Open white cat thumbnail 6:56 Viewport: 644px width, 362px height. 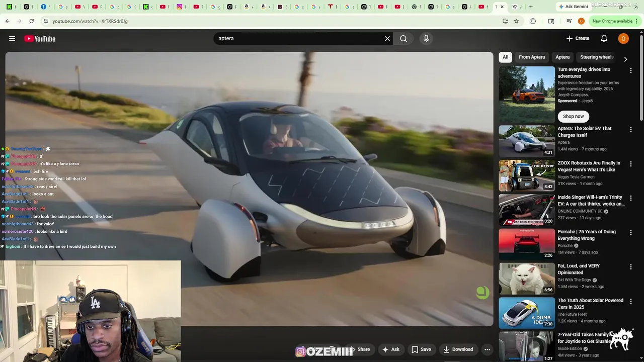point(527,279)
